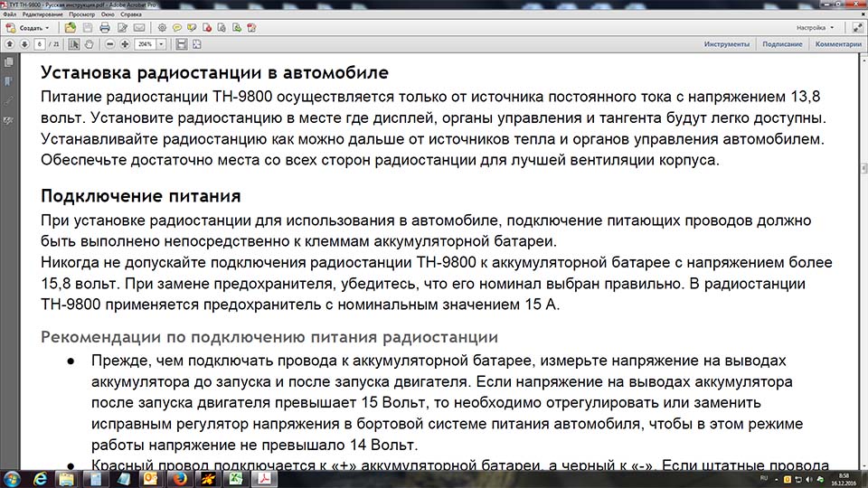Toggle read mode expand arrows icon
The height and width of the screenshot is (488, 868).
(x=857, y=27)
